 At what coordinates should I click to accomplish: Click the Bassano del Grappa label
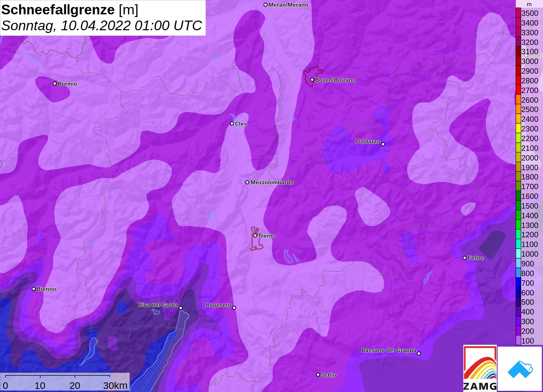(389, 350)
